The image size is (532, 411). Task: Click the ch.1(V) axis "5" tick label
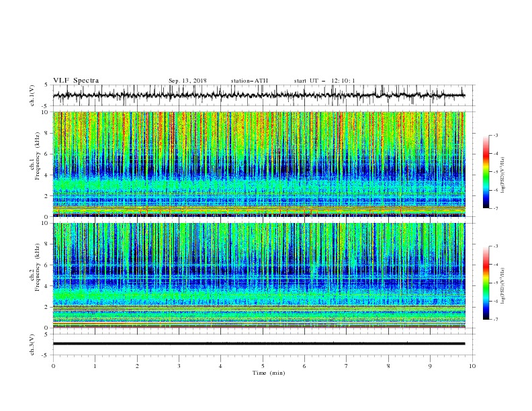[x=47, y=85]
